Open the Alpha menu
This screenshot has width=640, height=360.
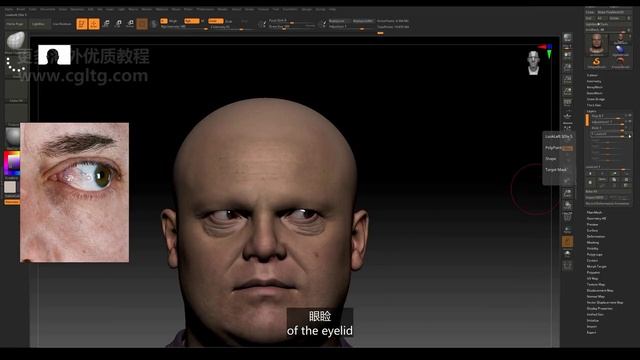click(x=9, y=9)
